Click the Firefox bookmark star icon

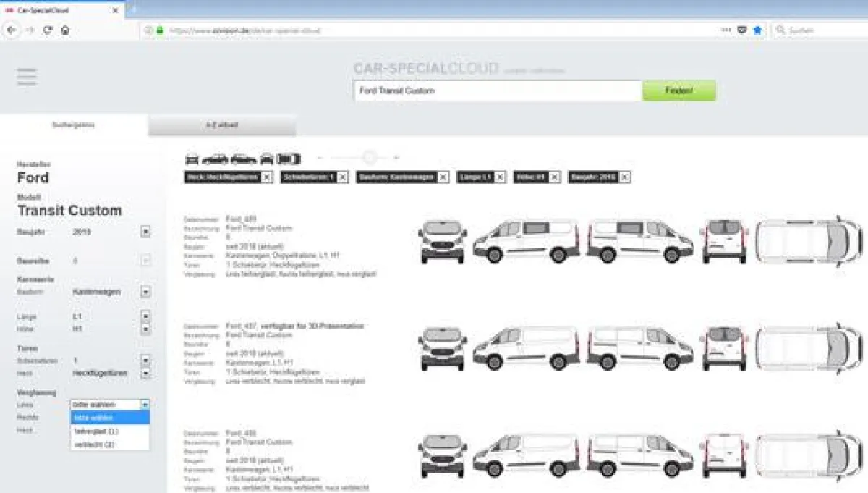click(757, 30)
